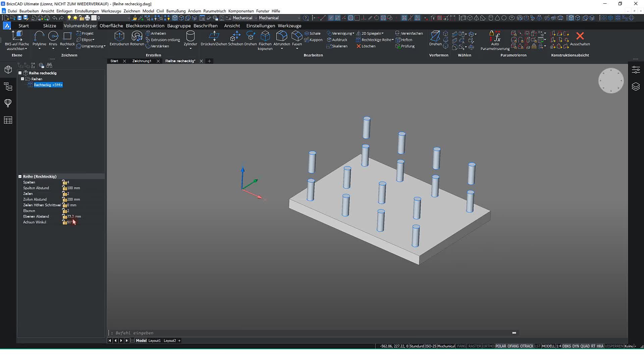Open the Parametrisch menu
This screenshot has width=644, height=362.
click(x=214, y=11)
